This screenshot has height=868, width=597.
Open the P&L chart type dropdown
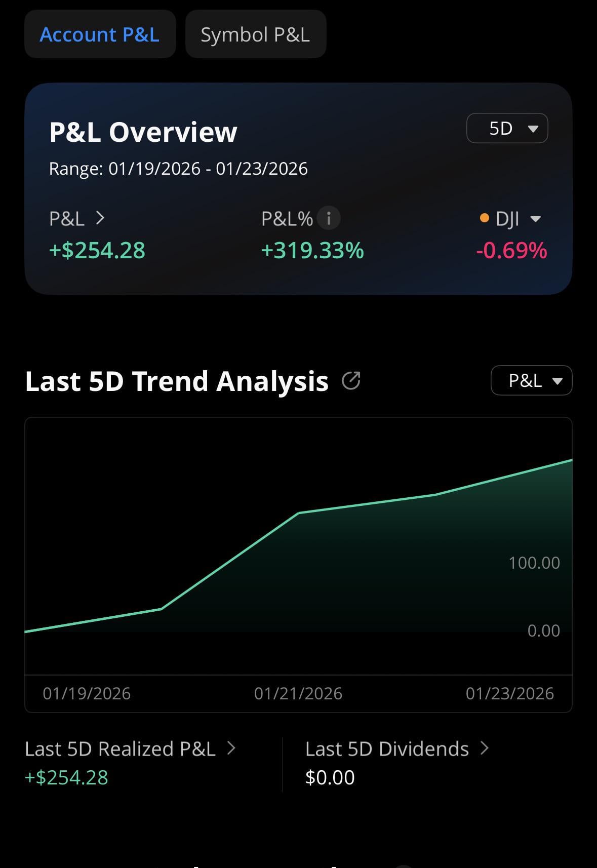tap(531, 380)
